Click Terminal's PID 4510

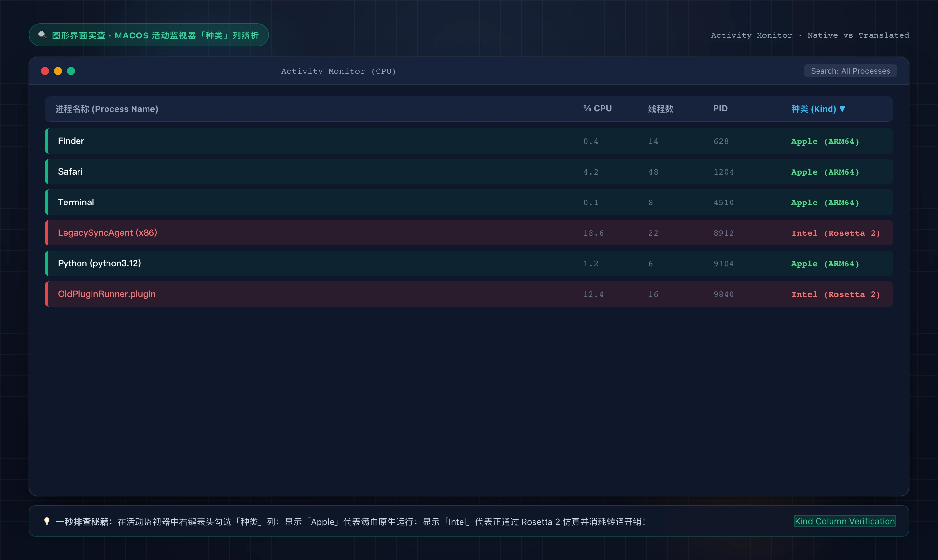point(724,203)
